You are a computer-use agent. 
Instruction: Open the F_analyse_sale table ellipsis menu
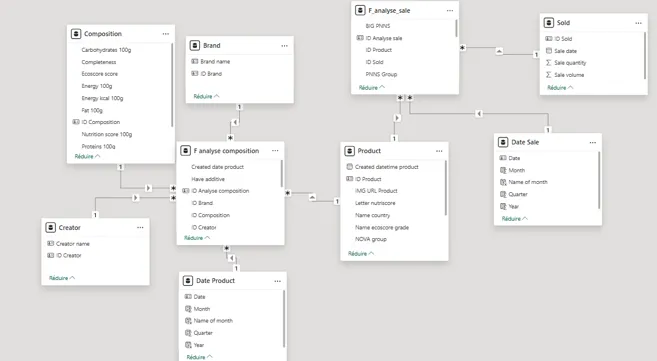pyautogui.click(x=450, y=10)
